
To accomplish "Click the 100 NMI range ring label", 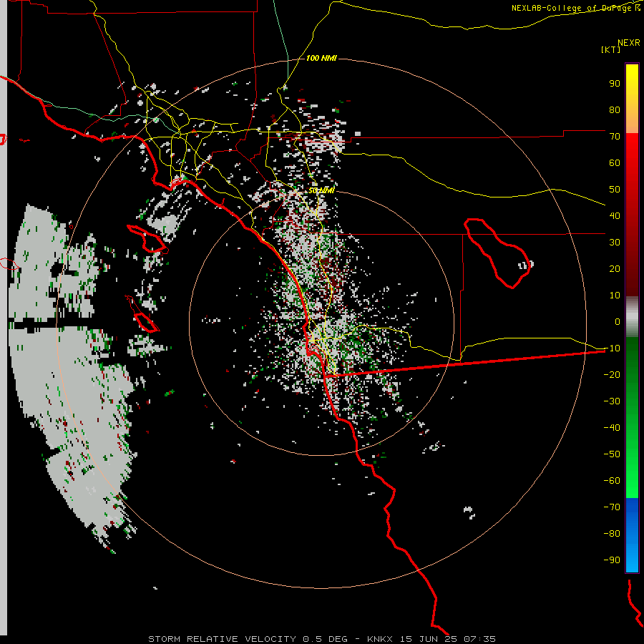I will [321, 58].
